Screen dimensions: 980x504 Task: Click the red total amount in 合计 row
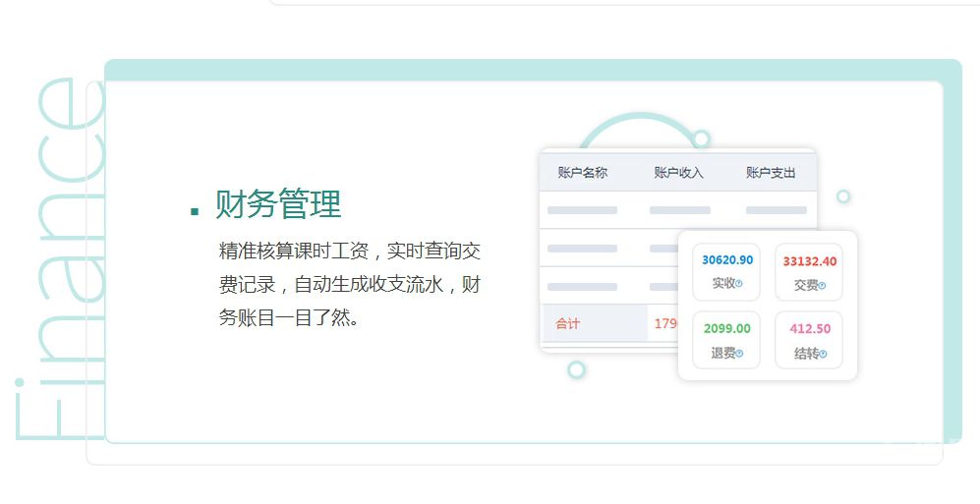(x=665, y=323)
